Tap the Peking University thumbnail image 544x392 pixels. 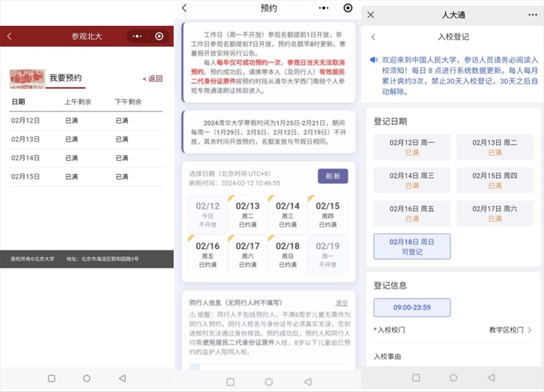[27, 79]
